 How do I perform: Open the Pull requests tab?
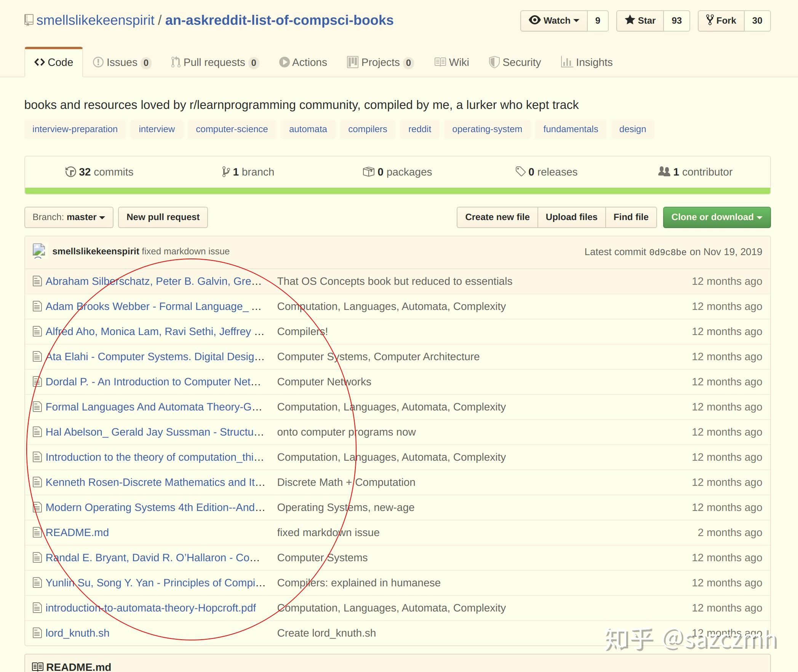[215, 62]
